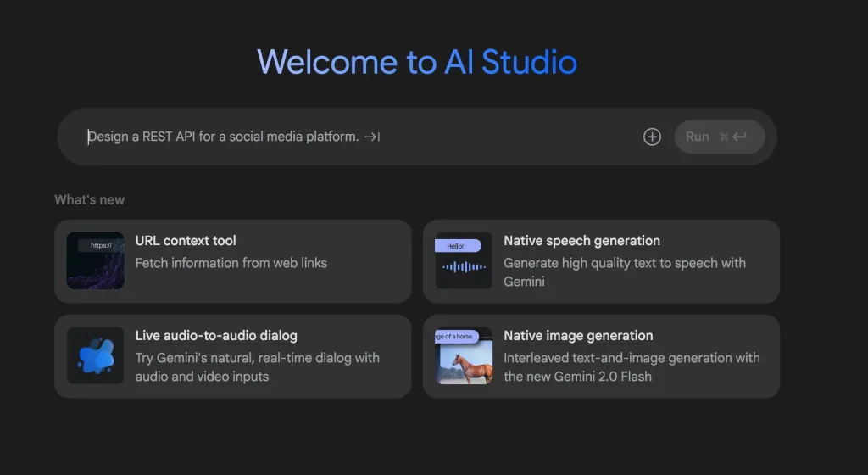Click the return key icon in Run button

pyautogui.click(x=739, y=137)
